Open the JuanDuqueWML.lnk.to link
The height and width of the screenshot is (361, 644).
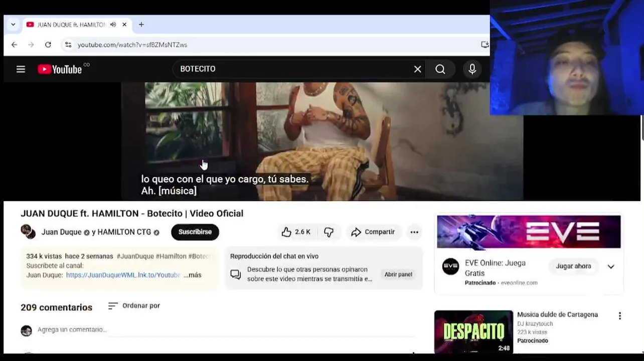pyautogui.click(x=123, y=275)
